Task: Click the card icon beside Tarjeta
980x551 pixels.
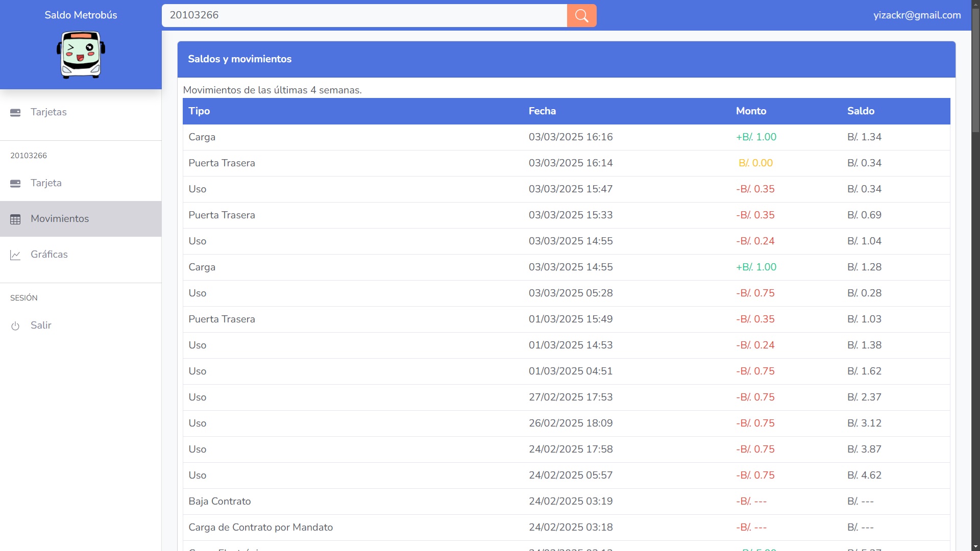Action: (15, 183)
